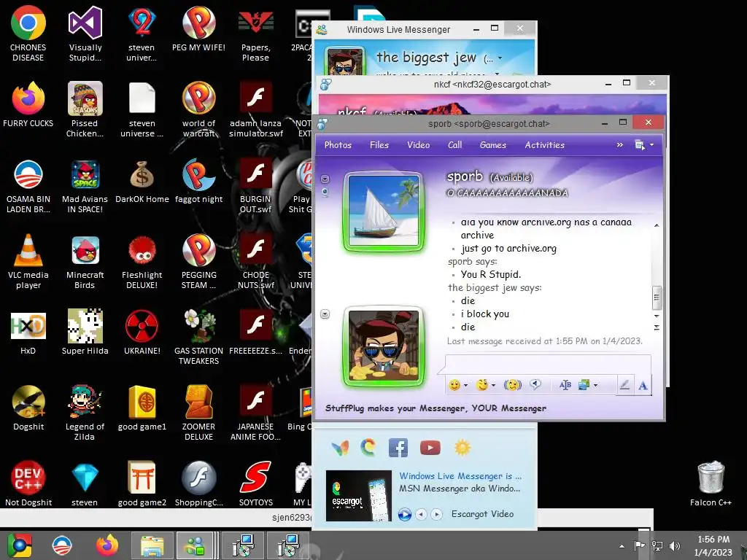Click the Chrome icon on the taskbar
Viewport: 747px width, 560px height.
coord(19,545)
